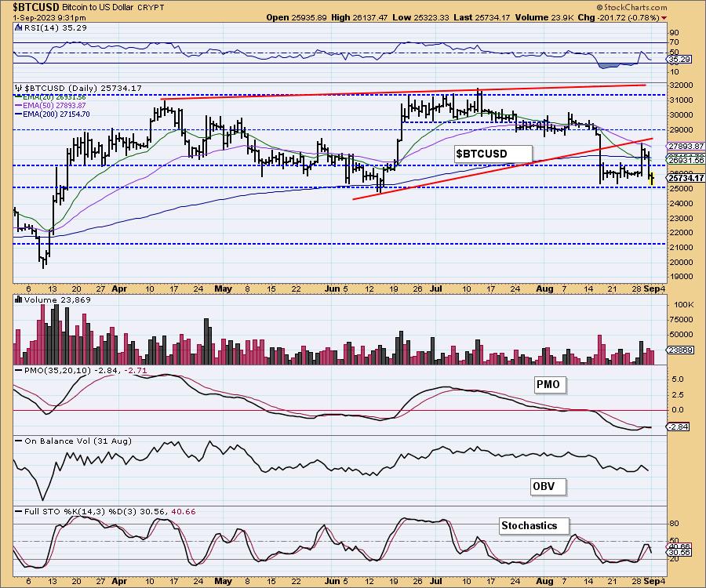
Task: Click the date stamp 1-Sep-2023 9:31pm
Action: (49, 17)
